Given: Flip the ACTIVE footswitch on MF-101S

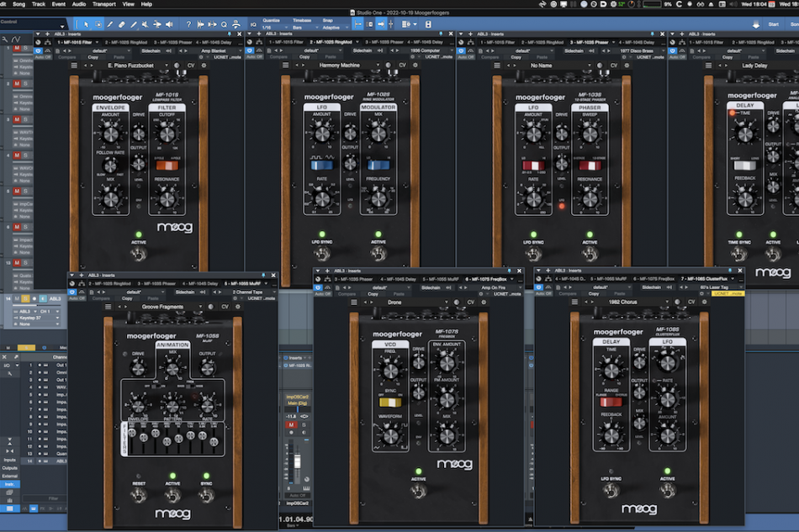Looking at the screenshot, I should (139, 254).
